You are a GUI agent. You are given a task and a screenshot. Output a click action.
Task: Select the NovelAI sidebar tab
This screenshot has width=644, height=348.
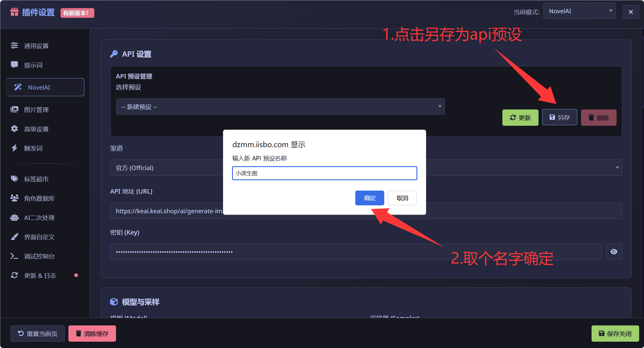45,87
